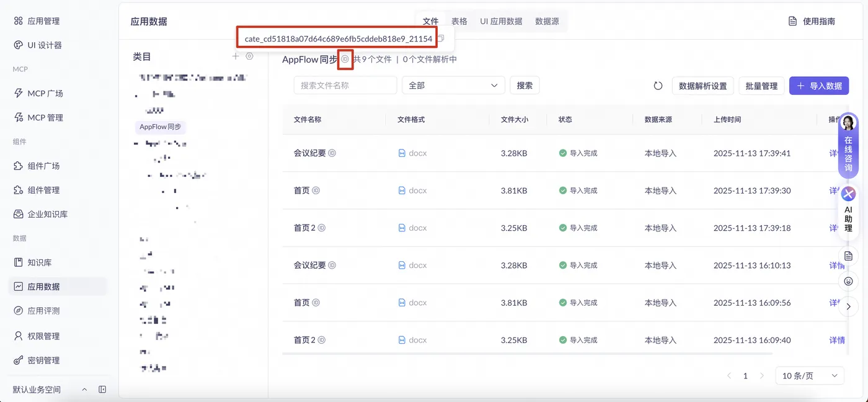Open the 全部 filter dropdown
The image size is (868, 402).
pos(453,86)
